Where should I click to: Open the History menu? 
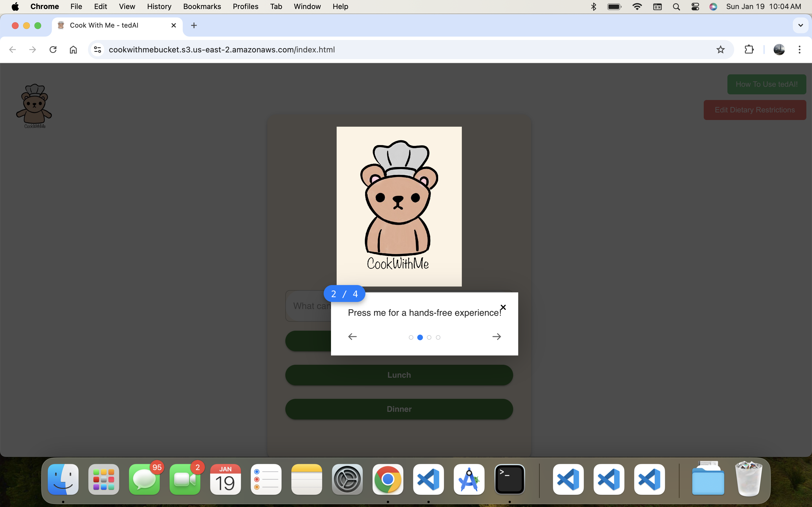tap(159, 6)
